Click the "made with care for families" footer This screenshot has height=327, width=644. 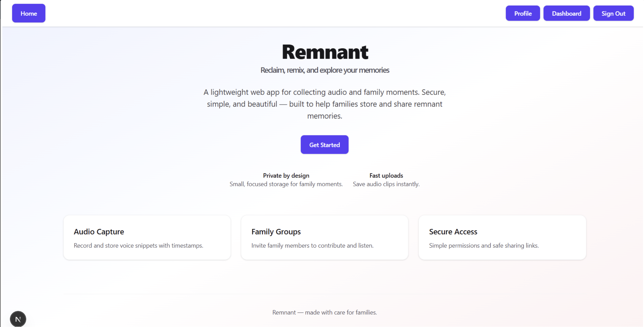tap(325, 312)
